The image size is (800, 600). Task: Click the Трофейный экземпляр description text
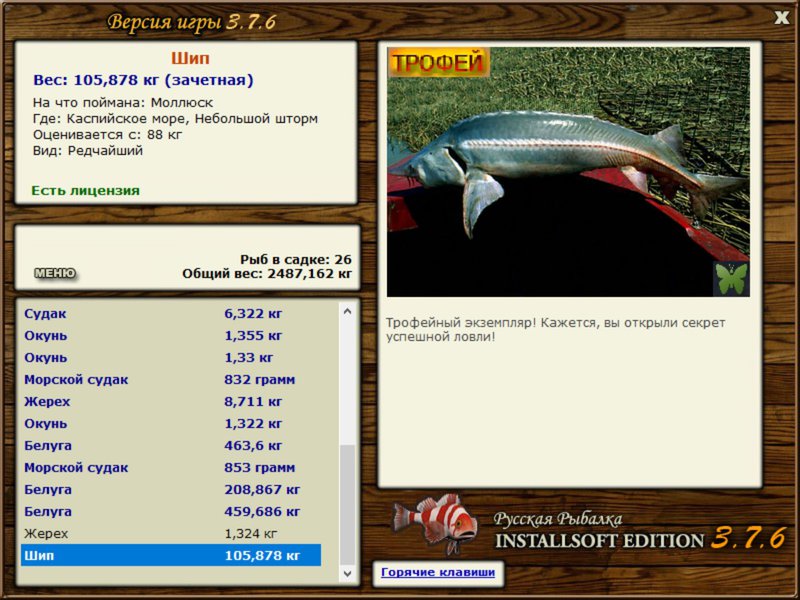point(555,330)
